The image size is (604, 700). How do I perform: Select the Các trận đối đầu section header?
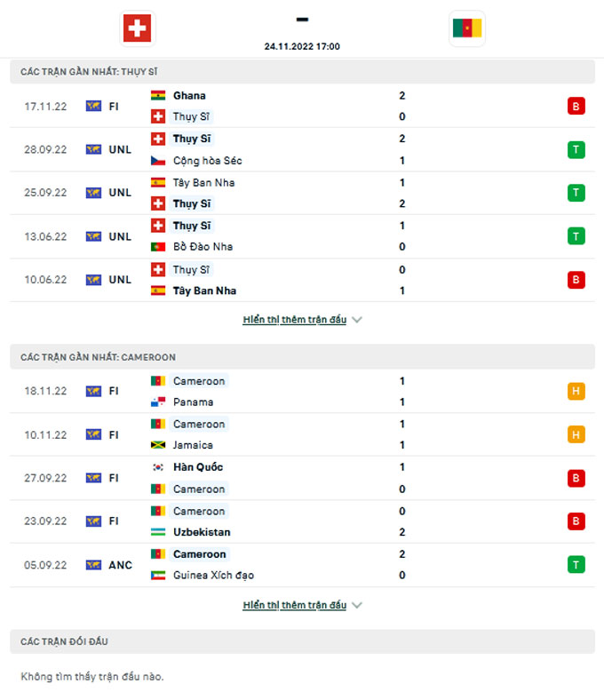(x=302, y=641)
